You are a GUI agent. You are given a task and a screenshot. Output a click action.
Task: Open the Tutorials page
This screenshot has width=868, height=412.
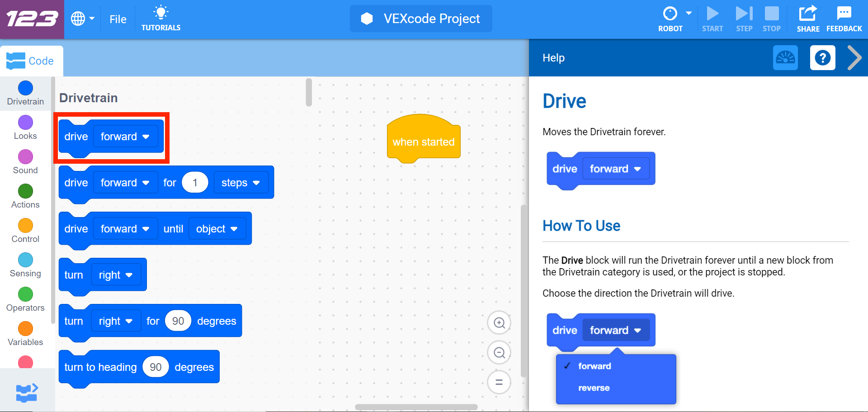point(160,18)
